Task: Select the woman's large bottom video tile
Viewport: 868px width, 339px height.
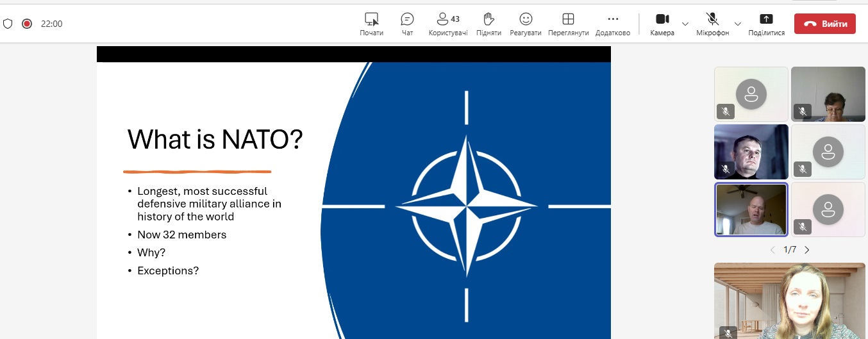Action: click(x=789, y=301)
